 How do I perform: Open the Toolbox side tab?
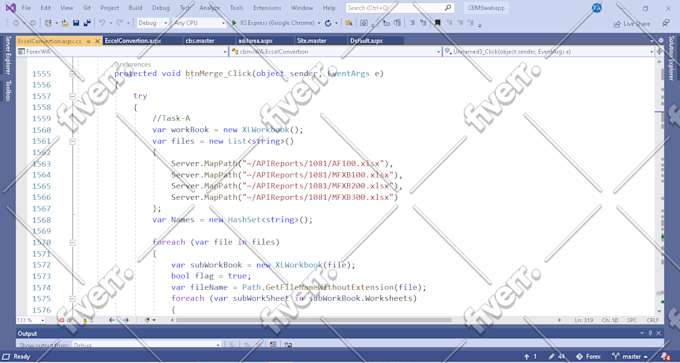[7, 90]
